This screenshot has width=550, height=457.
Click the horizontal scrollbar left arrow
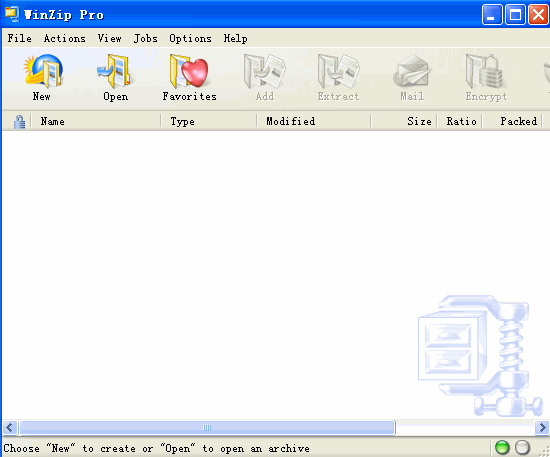coord(9,428)
